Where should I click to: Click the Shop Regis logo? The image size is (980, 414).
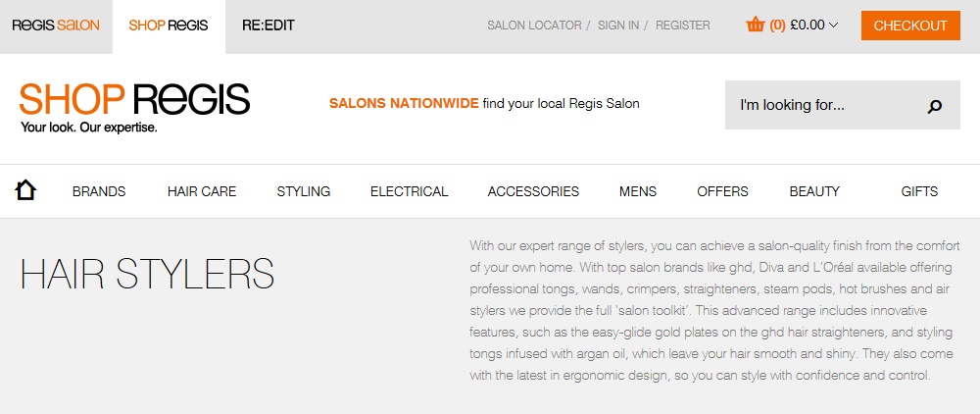134,106
